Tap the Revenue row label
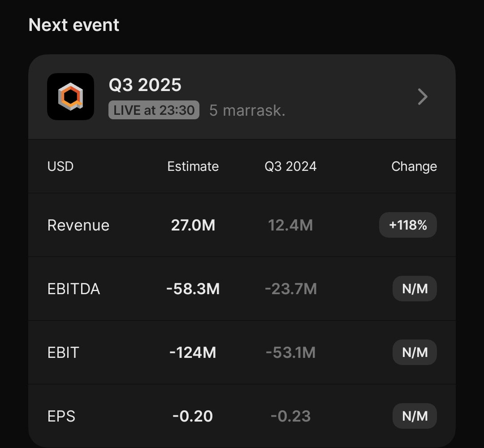Screen dimensions: 484x448 click(78, 225)
